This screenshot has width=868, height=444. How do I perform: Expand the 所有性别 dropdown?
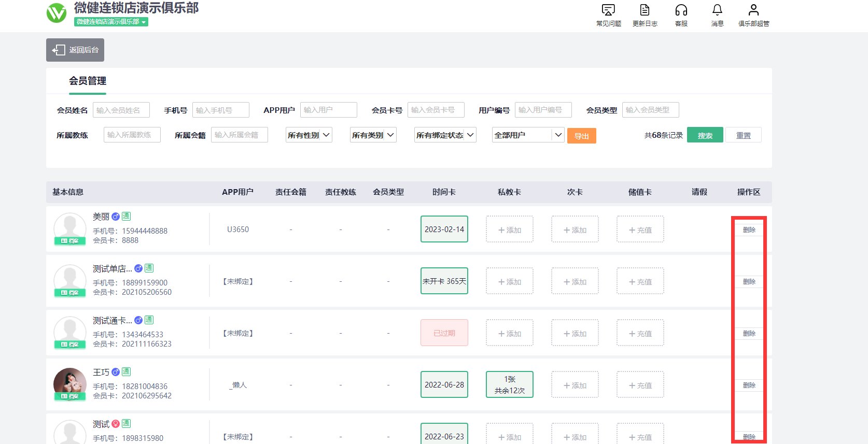point(309,135)
